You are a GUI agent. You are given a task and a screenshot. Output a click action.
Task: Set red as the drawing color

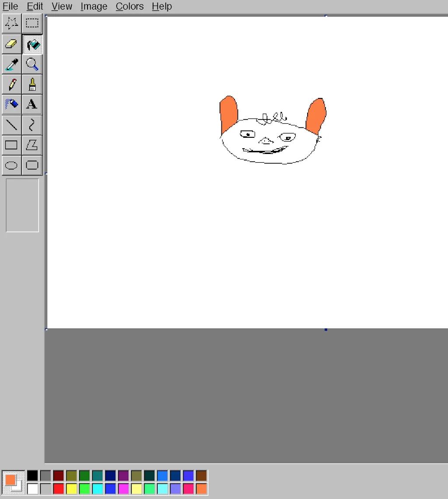pyautogui.click(x=59, y=489)
